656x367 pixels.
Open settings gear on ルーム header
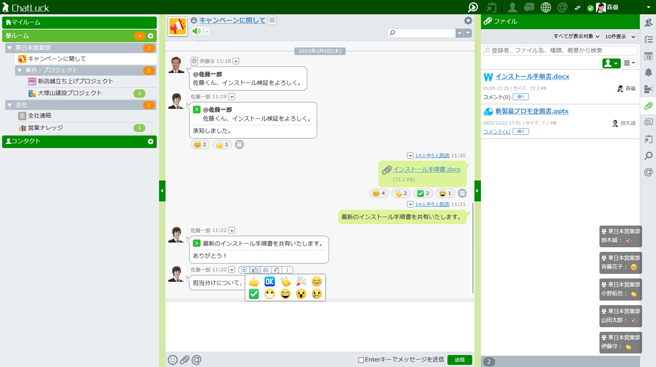tap(151, 36)
